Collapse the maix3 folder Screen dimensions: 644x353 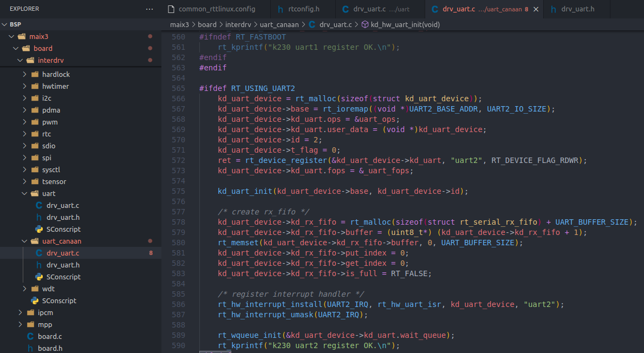coord(11,36)
